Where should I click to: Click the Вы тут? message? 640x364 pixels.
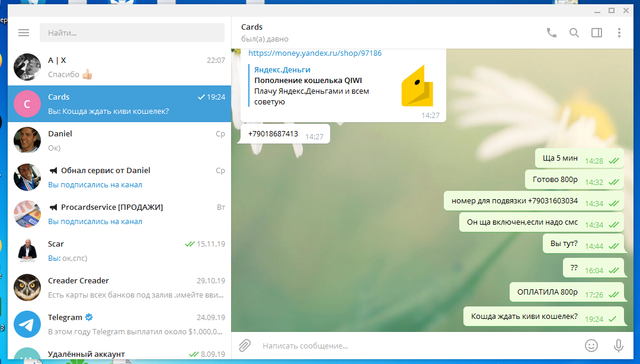tap(583, 244)
